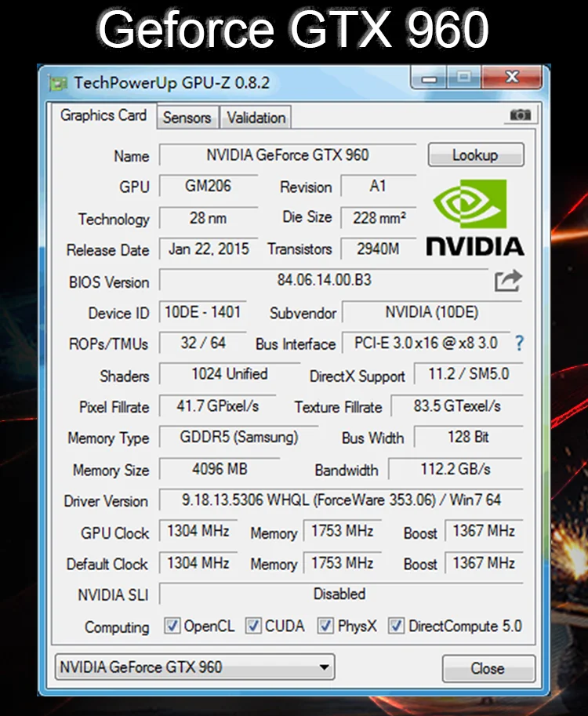Viewport: 588px width, 716px height.
Task: Click the Bus Interface question mark
Action: (519, 343)
